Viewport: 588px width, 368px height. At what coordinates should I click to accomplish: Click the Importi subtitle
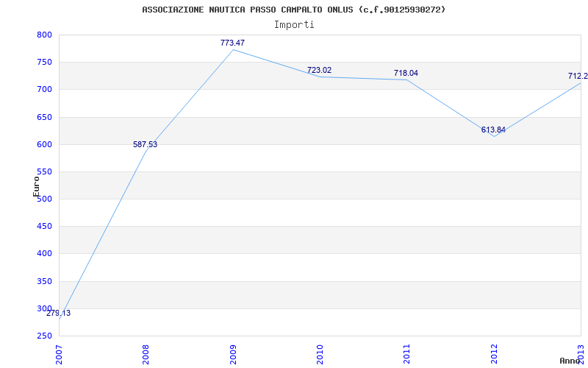294,25
